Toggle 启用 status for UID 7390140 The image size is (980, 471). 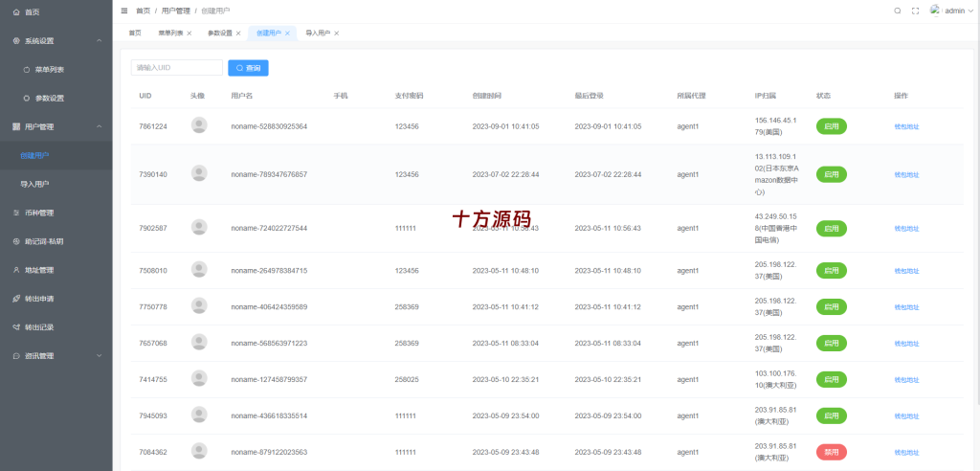(x=832, y=174)
